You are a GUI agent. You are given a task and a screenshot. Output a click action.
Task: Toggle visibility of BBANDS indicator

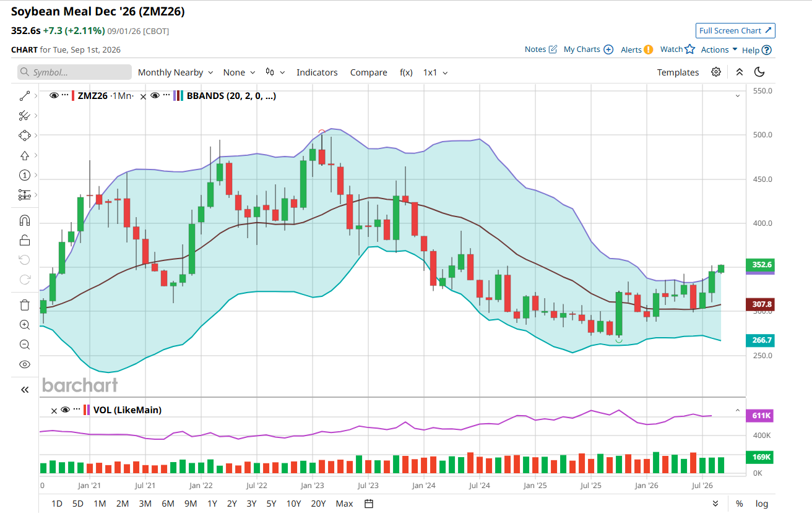[x=155, y=96]
